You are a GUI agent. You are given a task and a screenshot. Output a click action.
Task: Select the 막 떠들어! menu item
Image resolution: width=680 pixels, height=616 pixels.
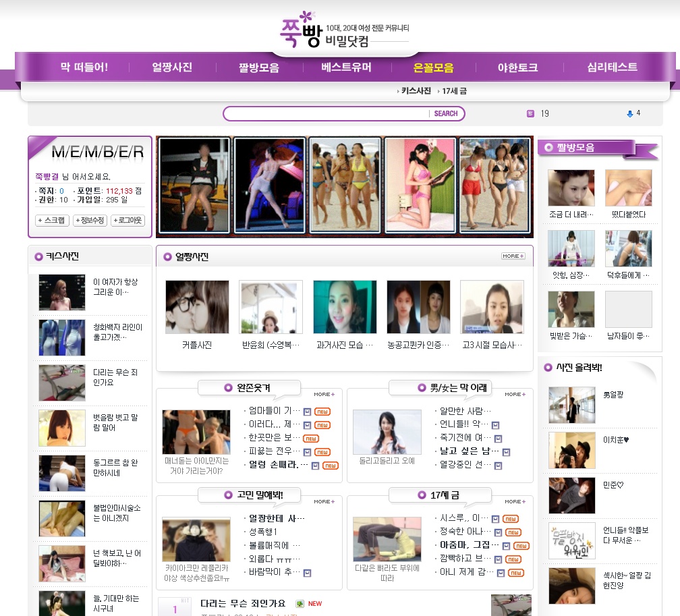coord(84,67)
